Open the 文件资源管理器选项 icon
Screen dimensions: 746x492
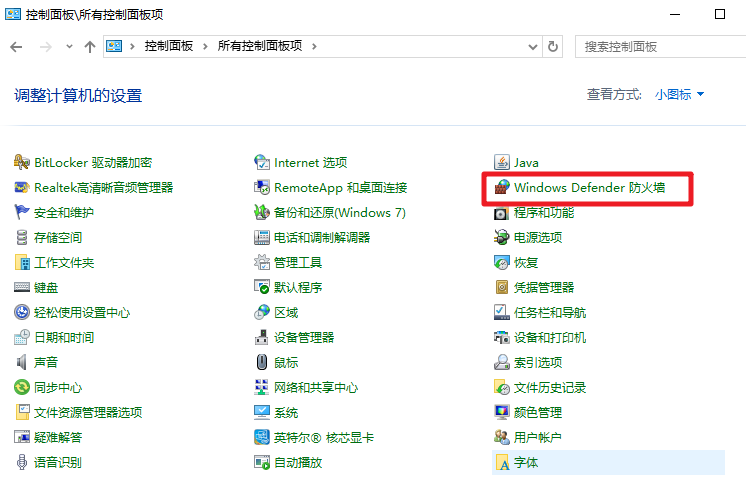[22, 413]
